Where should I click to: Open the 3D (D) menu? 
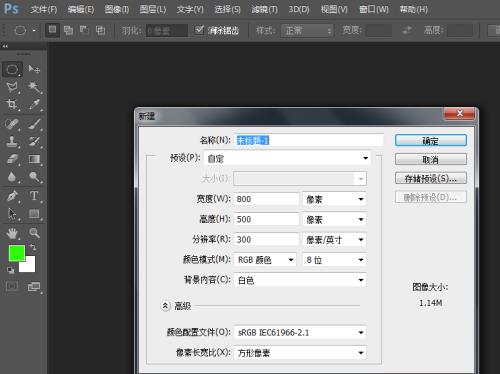299,9
